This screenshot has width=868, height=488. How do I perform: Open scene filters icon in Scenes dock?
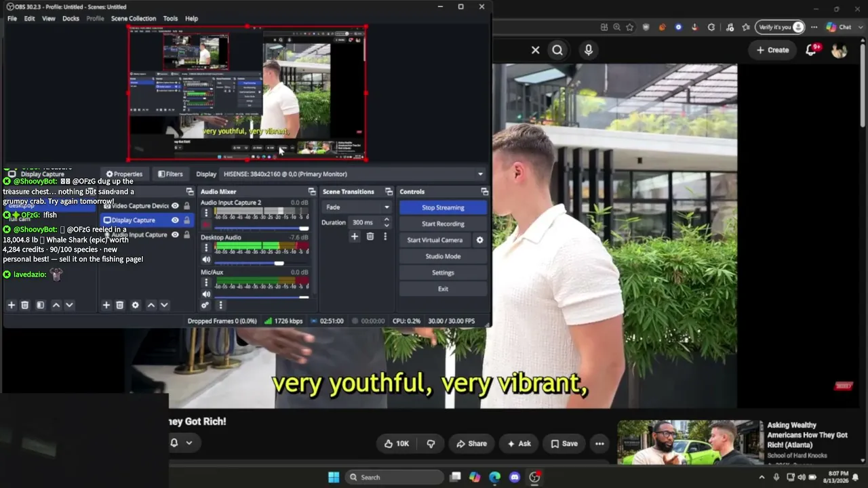40,305
